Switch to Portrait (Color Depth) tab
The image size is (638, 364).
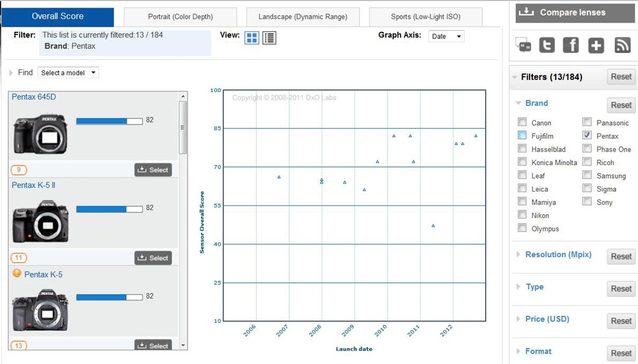tap(180, 17)
